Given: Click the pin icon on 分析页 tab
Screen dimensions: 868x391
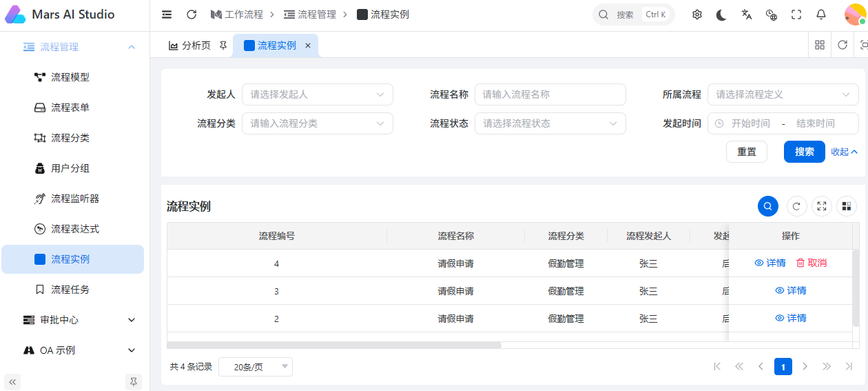Looking at the screenshot, I should tap(223, 46).
